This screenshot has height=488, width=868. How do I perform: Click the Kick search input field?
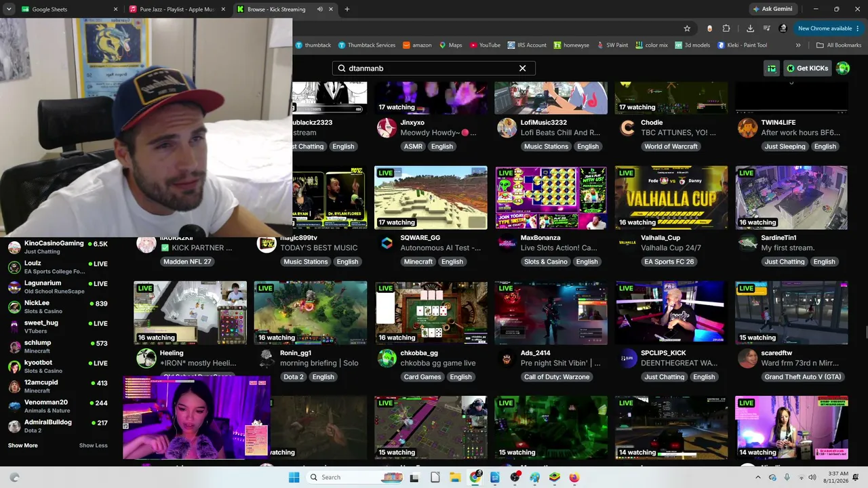pyautogui.click(x=434, y=68)
